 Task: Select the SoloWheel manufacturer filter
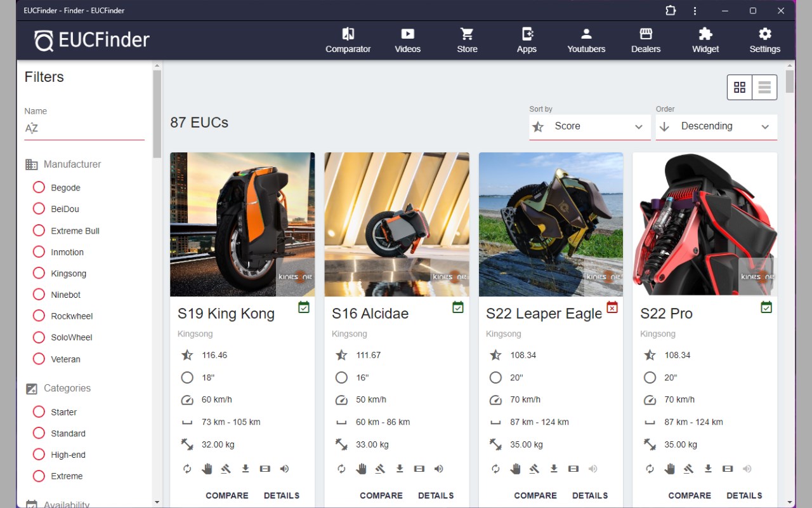point(39,337)
